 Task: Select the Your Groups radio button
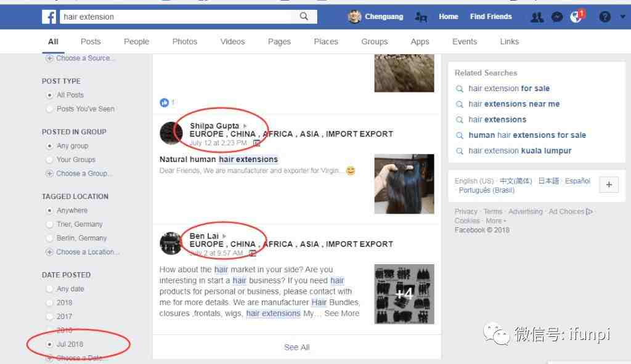pos(50,160)
